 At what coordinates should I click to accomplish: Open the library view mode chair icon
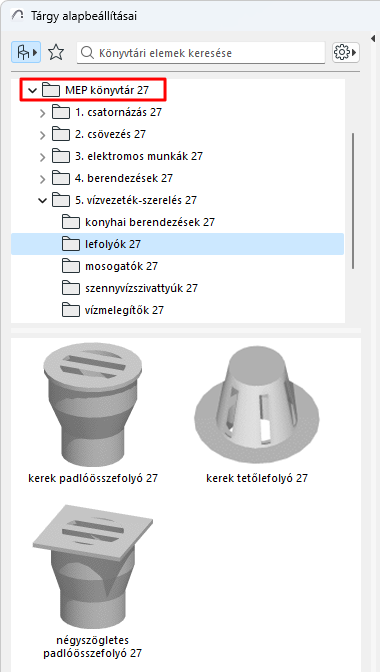click(x=26, y=52)
